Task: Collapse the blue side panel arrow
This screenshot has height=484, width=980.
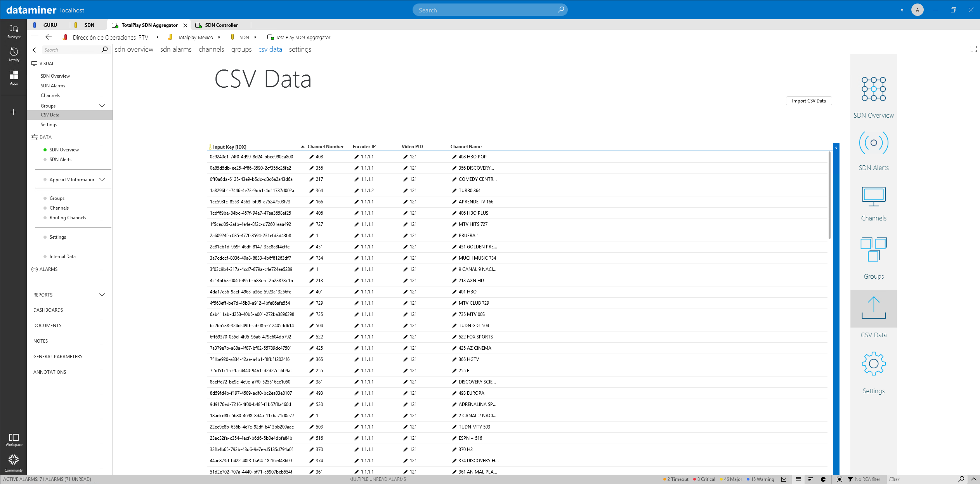Action: click(836, 147)
